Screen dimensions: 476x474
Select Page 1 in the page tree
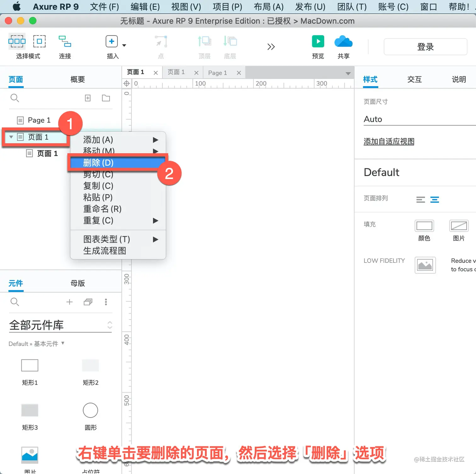[39, 120]
